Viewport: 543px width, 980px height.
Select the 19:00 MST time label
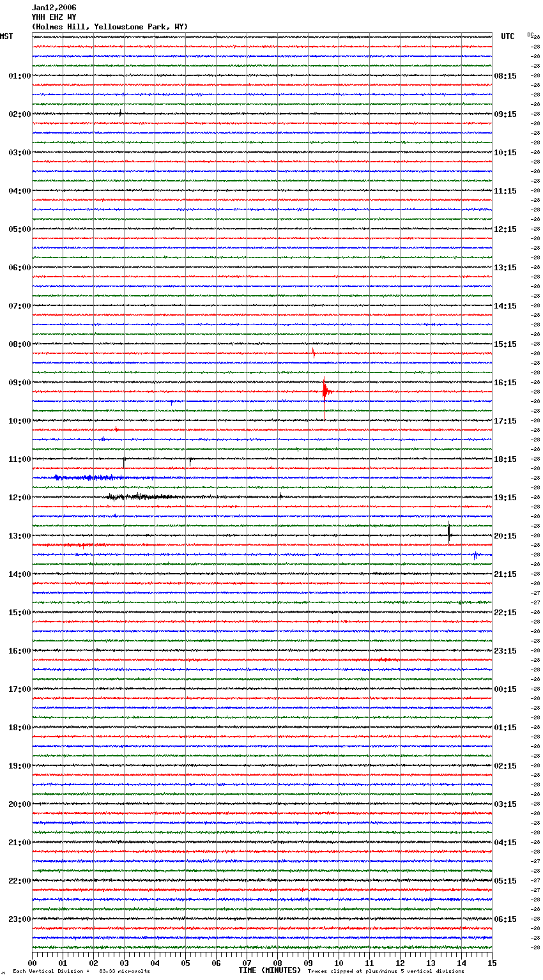19,766
